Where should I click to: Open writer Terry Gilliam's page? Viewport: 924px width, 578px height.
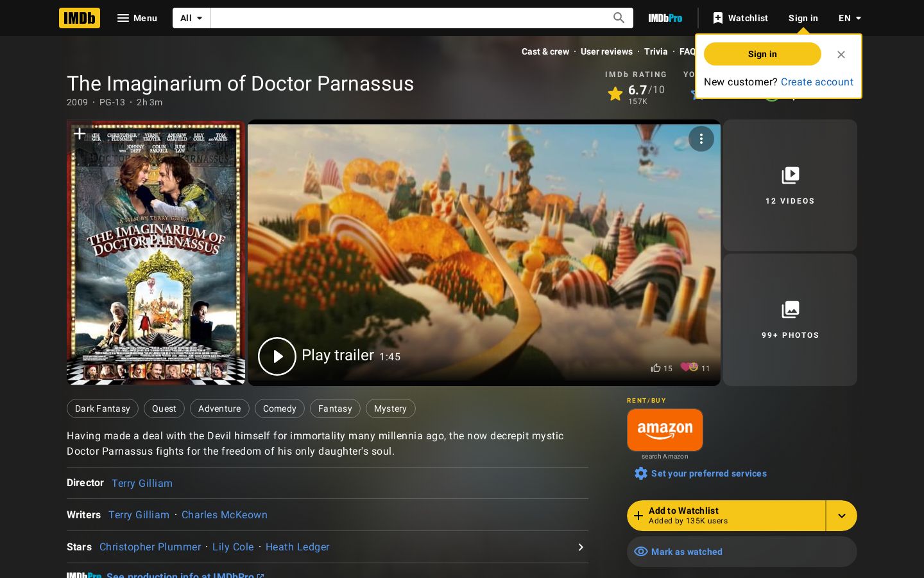(x=139, y=515)
